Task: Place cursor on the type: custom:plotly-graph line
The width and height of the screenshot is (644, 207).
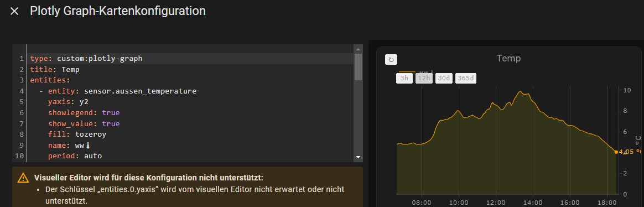Action: [86, 58]
